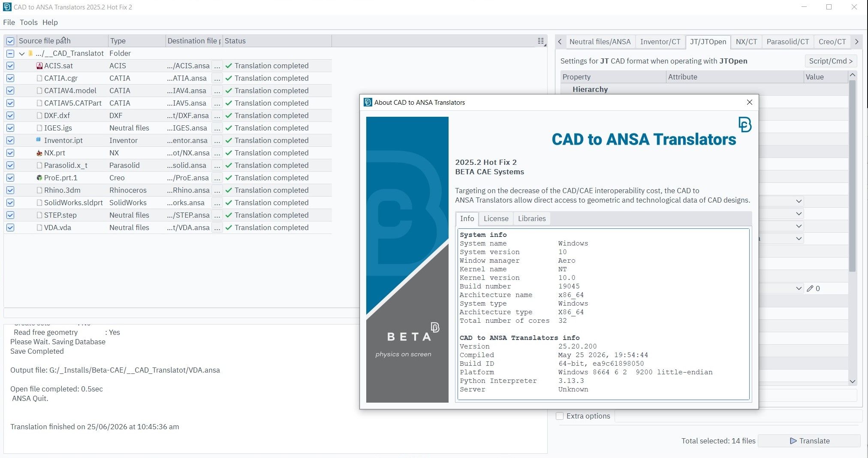This screenshot has width=868, height=458.
Task: Click the Extra options input field
Action: [738, 416]
